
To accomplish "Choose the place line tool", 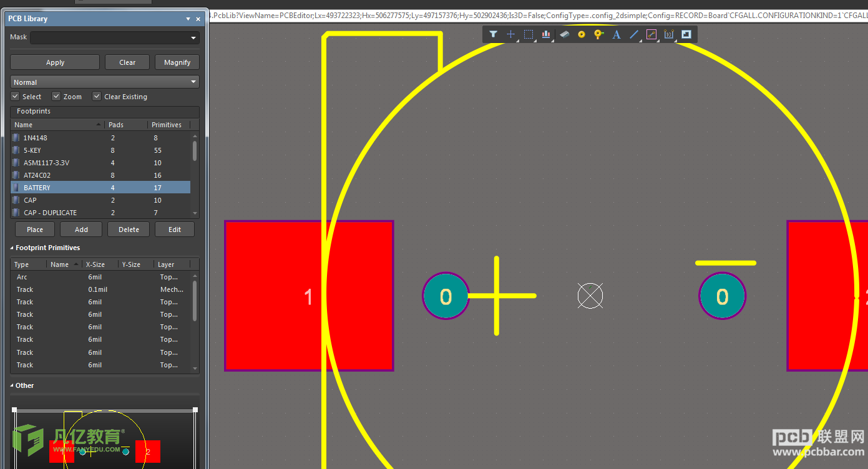I will coord(634,34).
